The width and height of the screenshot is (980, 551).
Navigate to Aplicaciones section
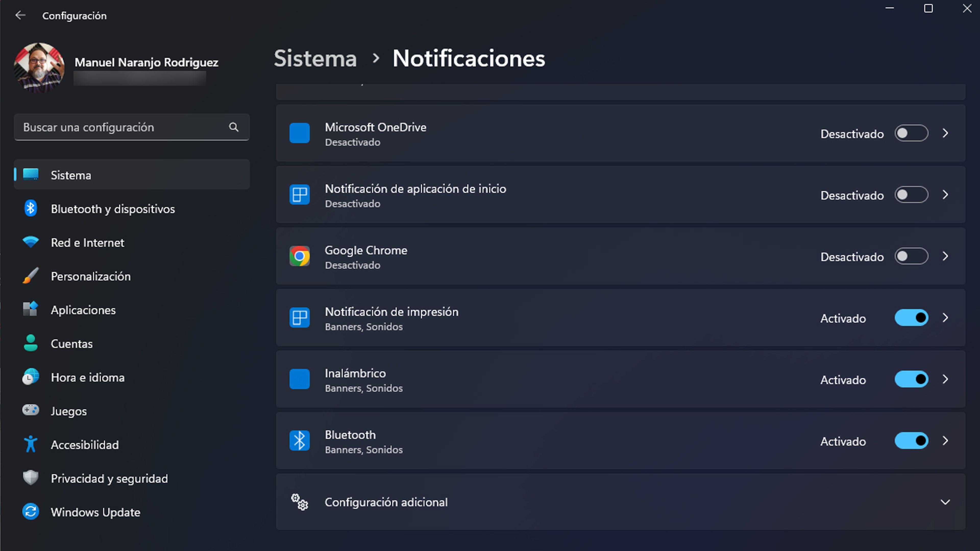[x=132, y=310]
